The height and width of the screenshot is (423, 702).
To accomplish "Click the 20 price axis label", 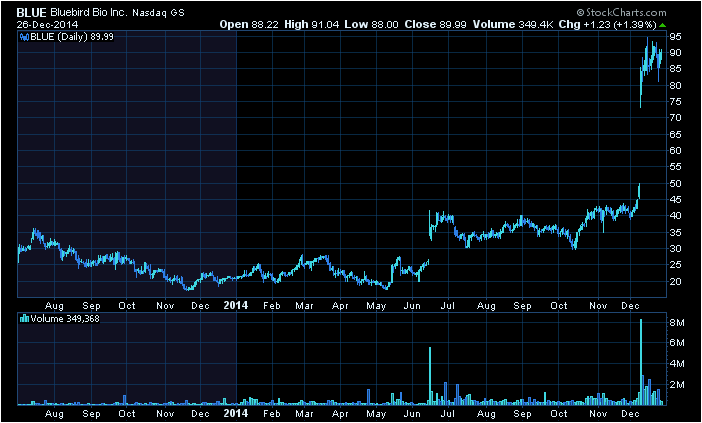I will 676,281.
